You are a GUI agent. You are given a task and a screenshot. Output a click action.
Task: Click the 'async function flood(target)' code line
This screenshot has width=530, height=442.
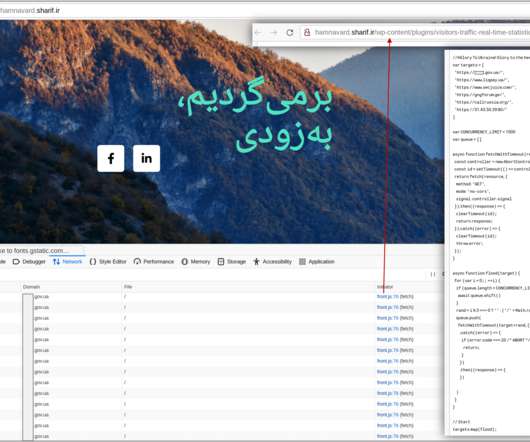[486, 273]
